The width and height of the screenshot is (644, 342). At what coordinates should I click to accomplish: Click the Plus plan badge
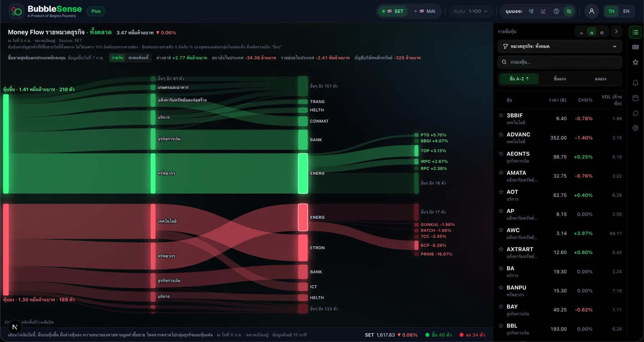pos(96,11)
